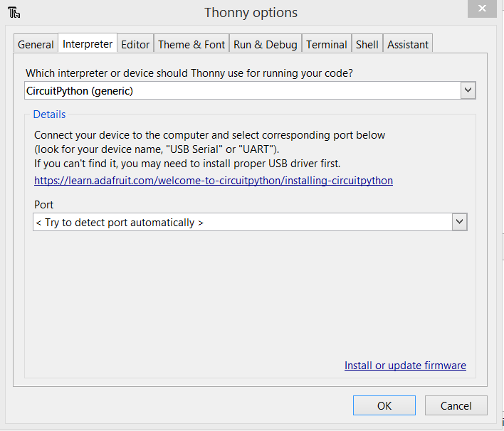The height and width of the screenshot is (431, 504).
Task: Click the Thonny options title text
Action: click(x=251, y=13)
